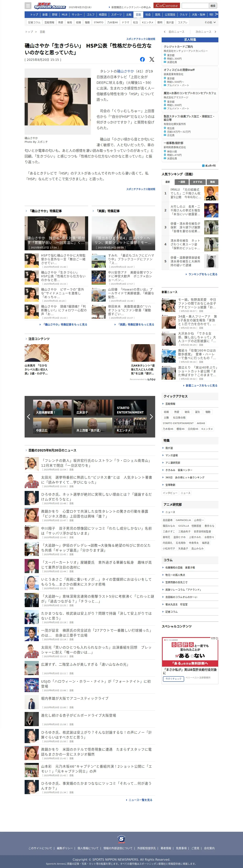Click the 求人ボックス logo
The height and width of the screenshot is (868, 243).
point(209,166)
